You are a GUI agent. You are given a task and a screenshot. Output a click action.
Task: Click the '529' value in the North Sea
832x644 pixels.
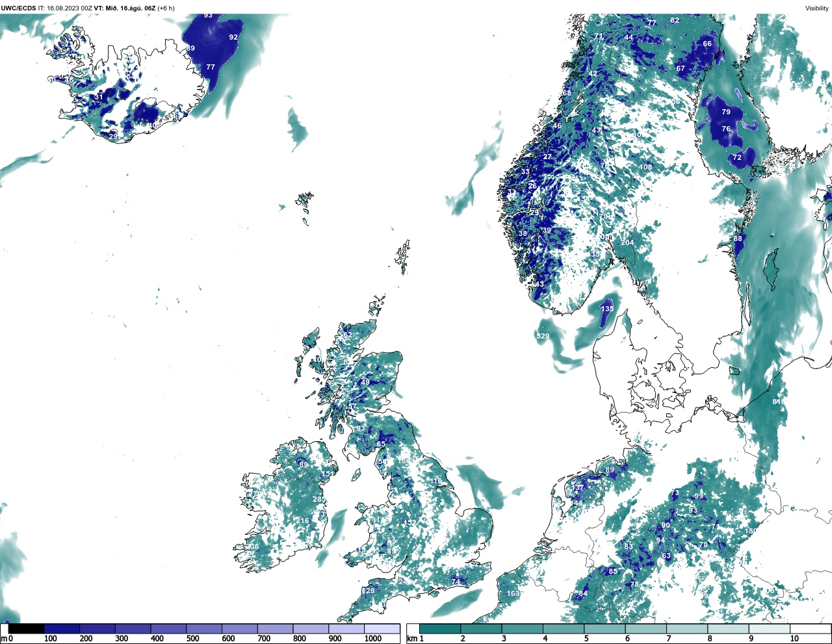(x=543, y=336)
